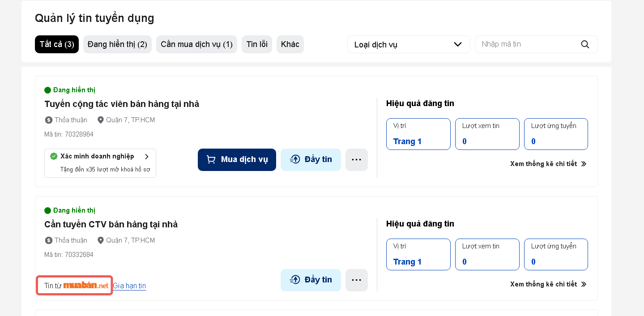Click the search magnifier icon
The image size is (644, 316).
585,44
